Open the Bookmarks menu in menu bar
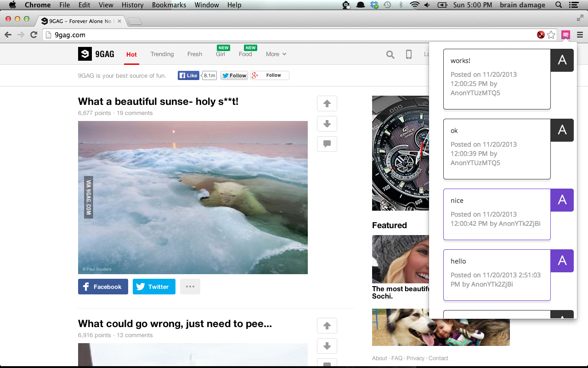588x368 pixels. 169,5
